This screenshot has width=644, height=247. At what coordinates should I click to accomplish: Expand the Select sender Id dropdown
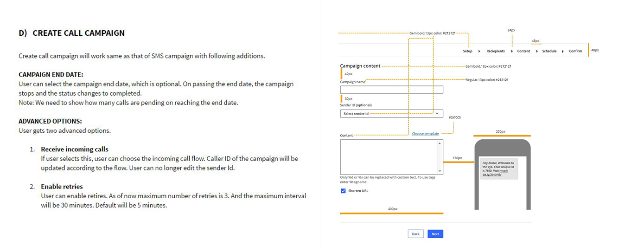437,113
